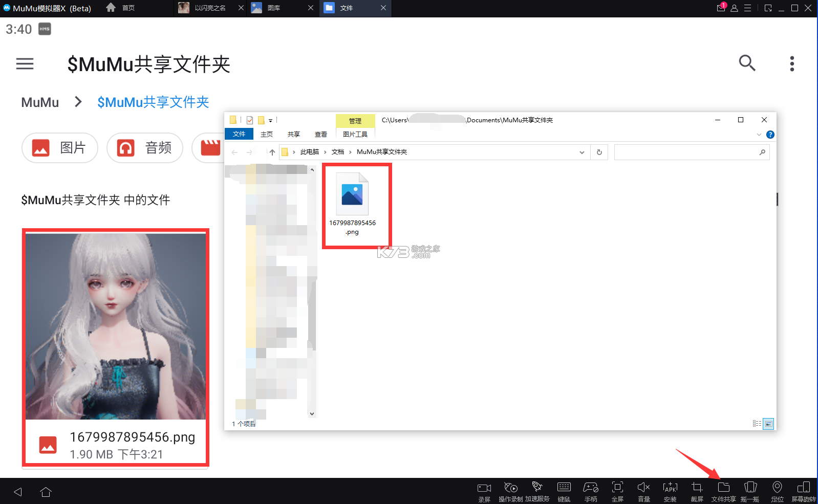This screenshot has width=818, height=504.
Task: Refresh the Explorer address bar
Action: click(x=599, y=152)
